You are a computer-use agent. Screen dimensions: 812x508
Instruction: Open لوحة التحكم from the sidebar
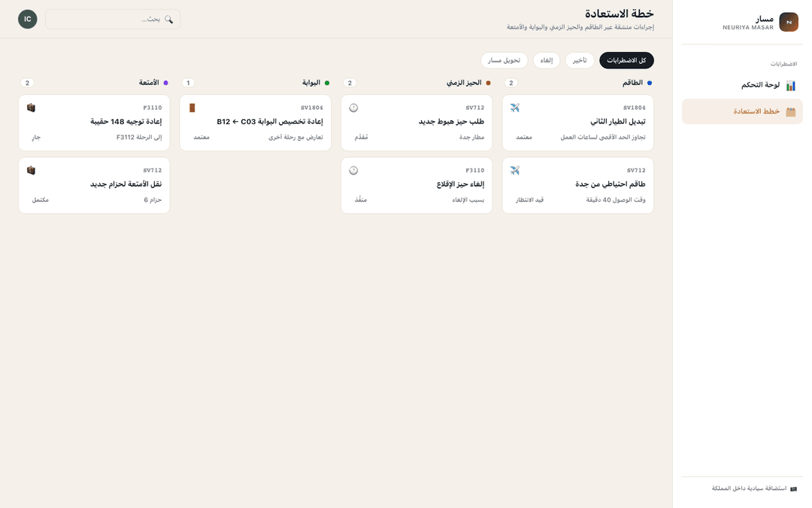[742, 86]
